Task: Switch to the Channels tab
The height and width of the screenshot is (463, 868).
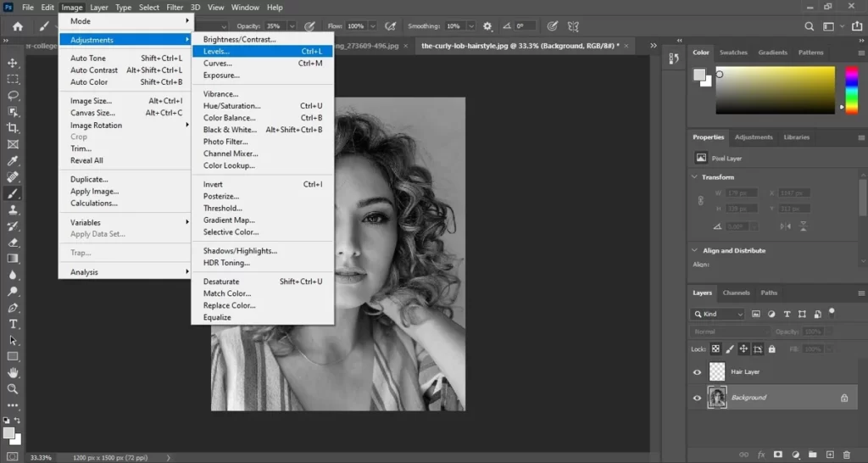Action: [x=736, y=293]
